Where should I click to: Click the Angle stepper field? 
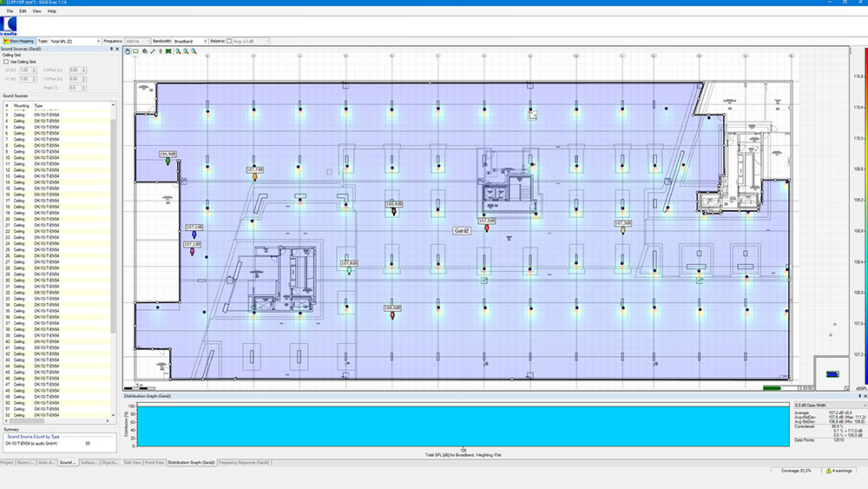(77, 88)
